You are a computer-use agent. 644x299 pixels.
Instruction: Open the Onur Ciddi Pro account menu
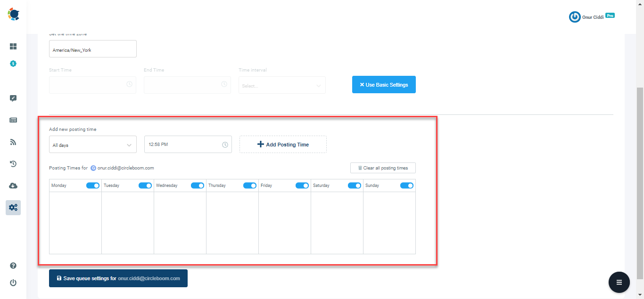(x=592, y=16)
